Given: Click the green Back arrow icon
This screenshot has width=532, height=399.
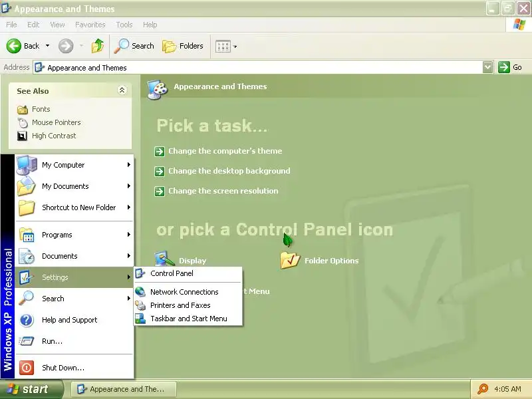Looking at the screenshot, I should pyautogui.click(x=13, y=46).
